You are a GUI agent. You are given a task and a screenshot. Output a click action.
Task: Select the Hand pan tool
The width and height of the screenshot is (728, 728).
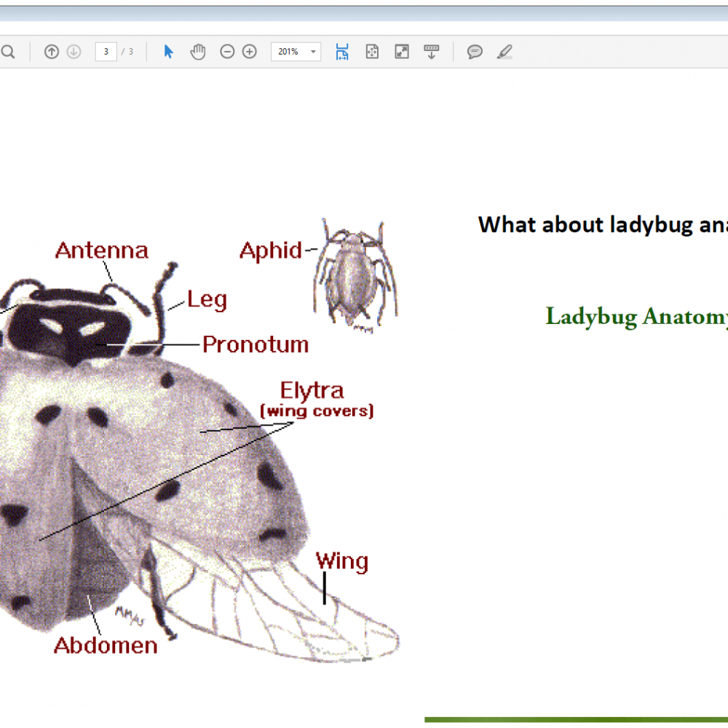pyautogui.click(x=198, y=52)
